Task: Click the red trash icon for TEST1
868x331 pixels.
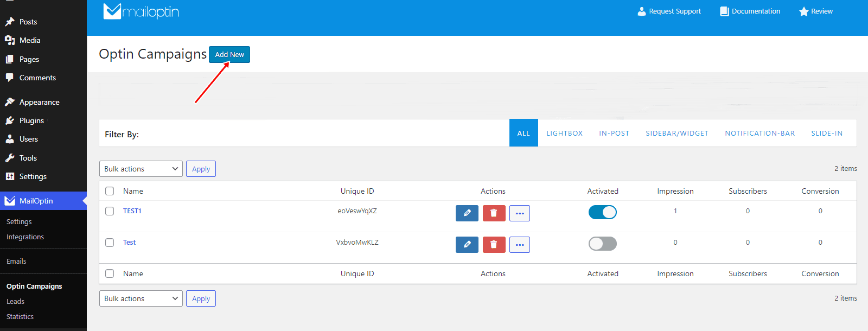Action: click(x=494, y=213)
